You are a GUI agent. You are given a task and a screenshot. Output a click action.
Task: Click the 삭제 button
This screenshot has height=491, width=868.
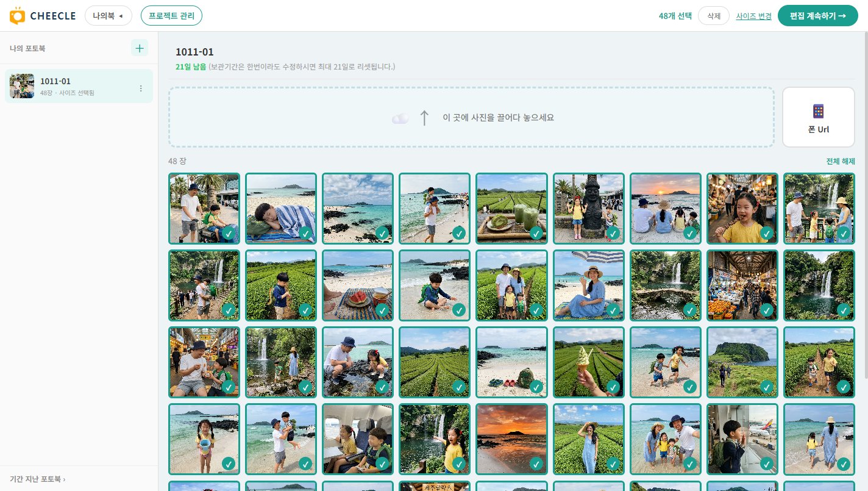714,16
